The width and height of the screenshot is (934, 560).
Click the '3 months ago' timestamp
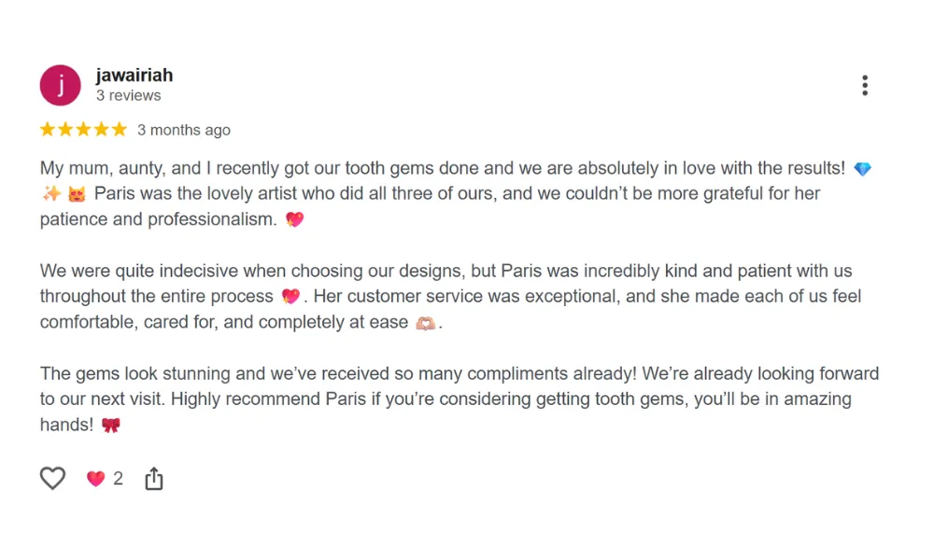(184, 130)
